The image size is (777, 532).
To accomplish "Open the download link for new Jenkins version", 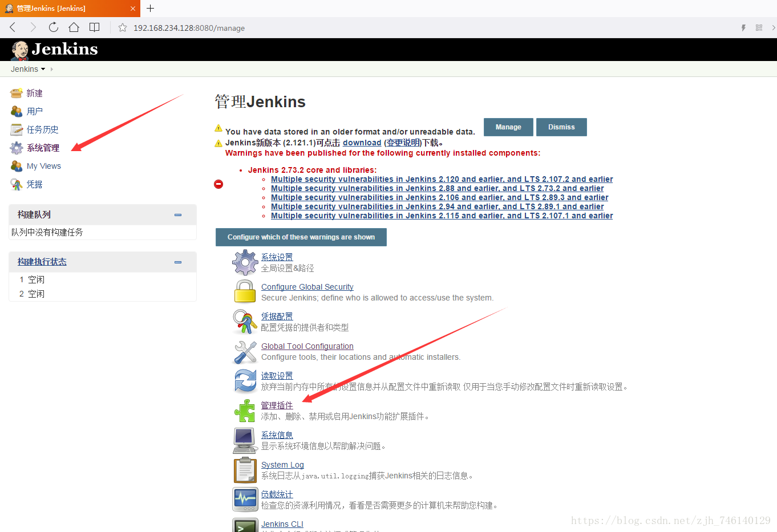I will coord(362,143).
